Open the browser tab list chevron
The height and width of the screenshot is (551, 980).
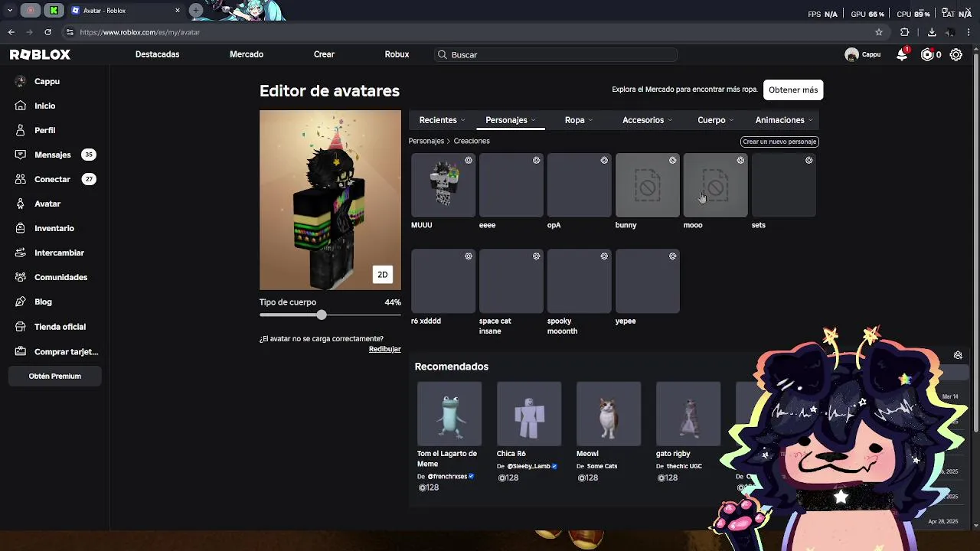(x=10, y=11)
